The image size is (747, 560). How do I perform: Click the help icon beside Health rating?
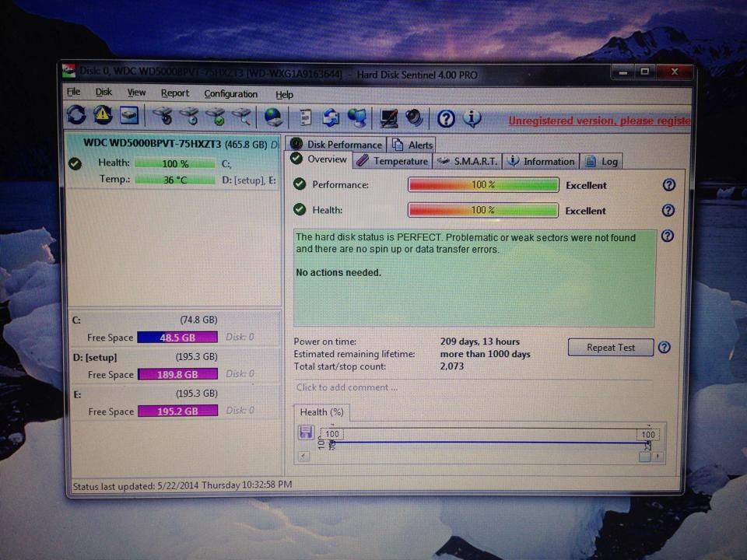tap(668, 210)
